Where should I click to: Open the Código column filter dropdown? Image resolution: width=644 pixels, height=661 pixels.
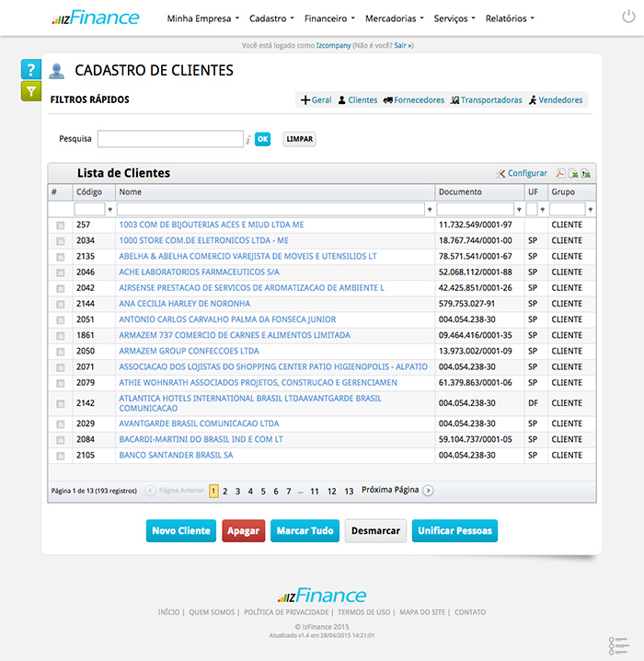[109, 210]
